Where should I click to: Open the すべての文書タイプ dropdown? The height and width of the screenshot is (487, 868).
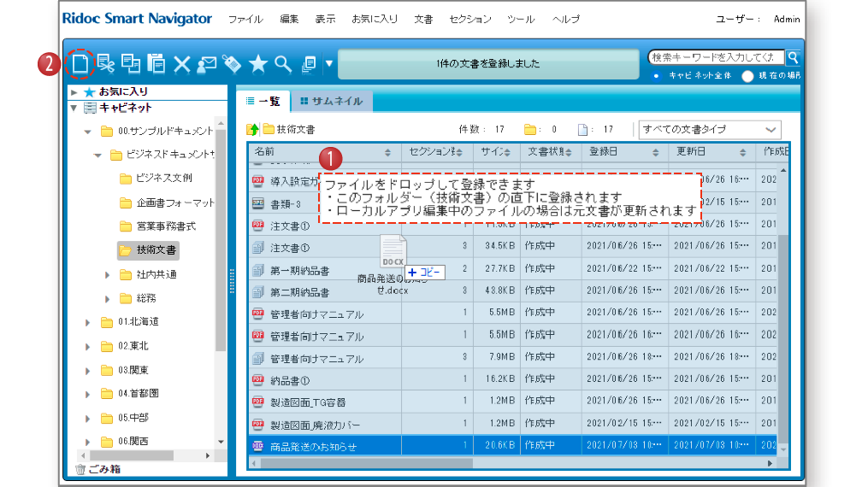click(x=710, y=130)
